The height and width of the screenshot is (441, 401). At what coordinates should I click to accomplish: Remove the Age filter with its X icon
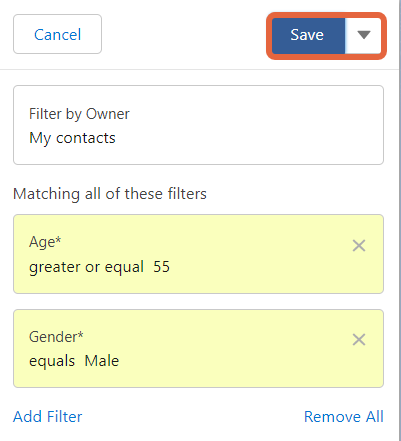(x=359, y=246)
